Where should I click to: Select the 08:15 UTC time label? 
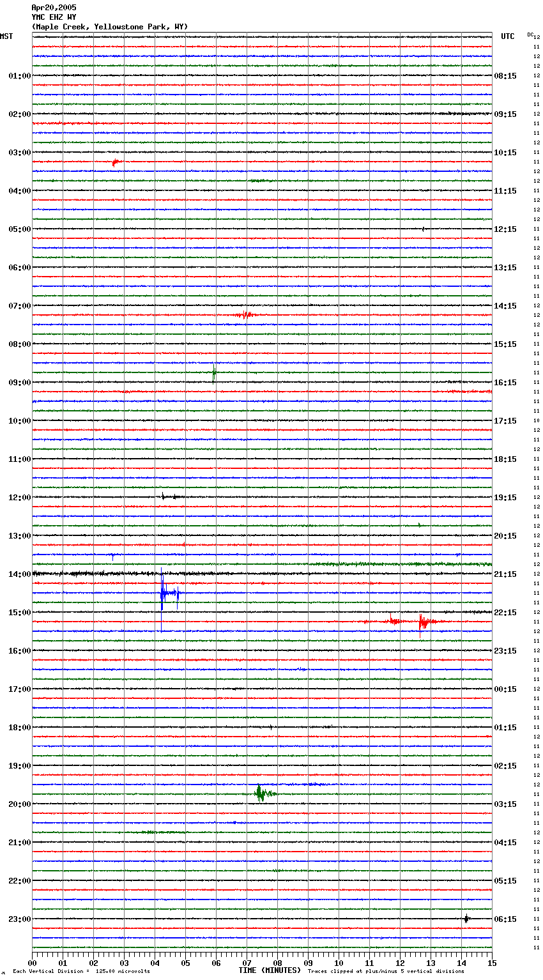tap(505, 76)
